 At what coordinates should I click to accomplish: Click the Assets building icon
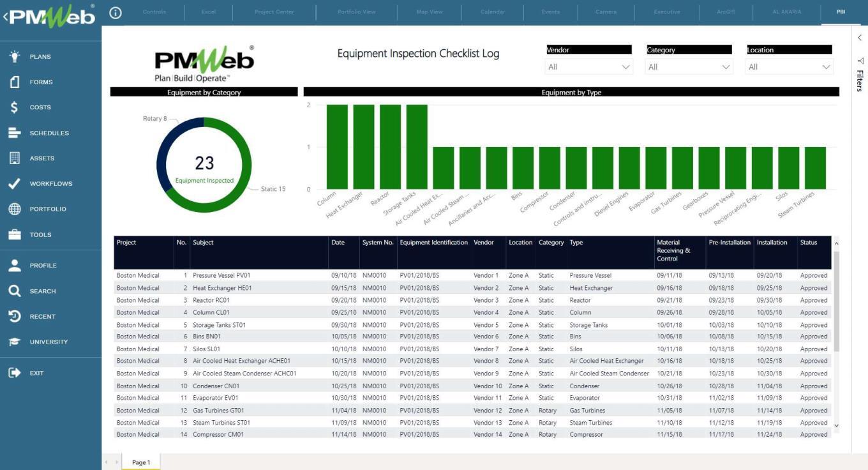tap(15, 158)
